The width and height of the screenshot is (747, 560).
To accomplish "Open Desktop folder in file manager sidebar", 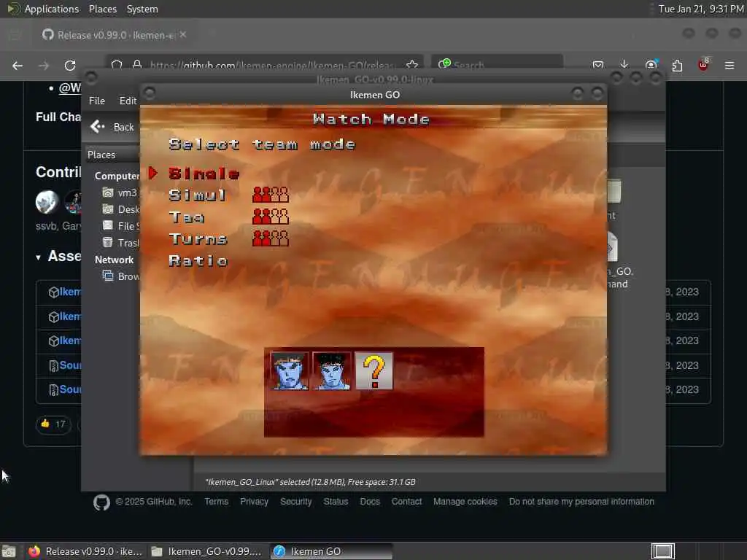I will click(121, 209).
